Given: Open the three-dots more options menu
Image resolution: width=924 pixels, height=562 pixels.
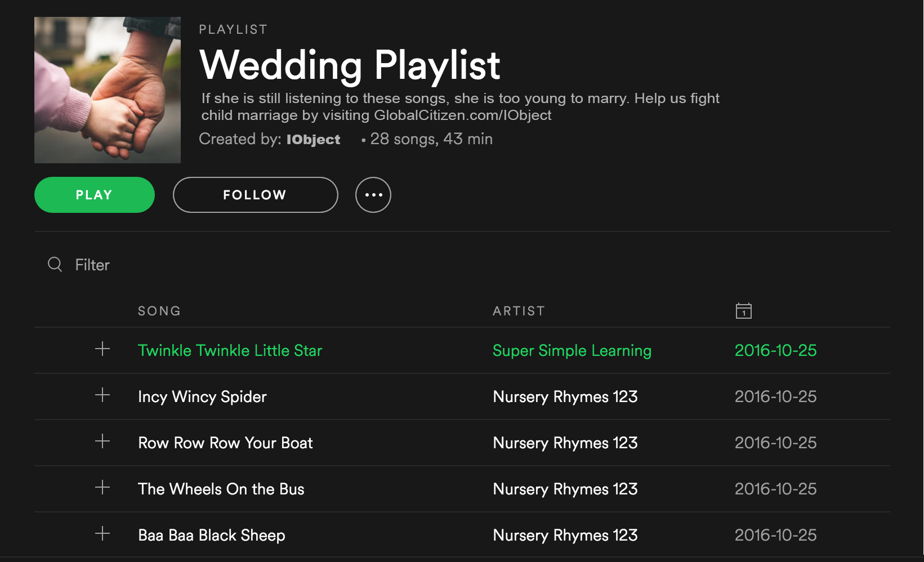Looking at the screenshot, I should point(373,195).
